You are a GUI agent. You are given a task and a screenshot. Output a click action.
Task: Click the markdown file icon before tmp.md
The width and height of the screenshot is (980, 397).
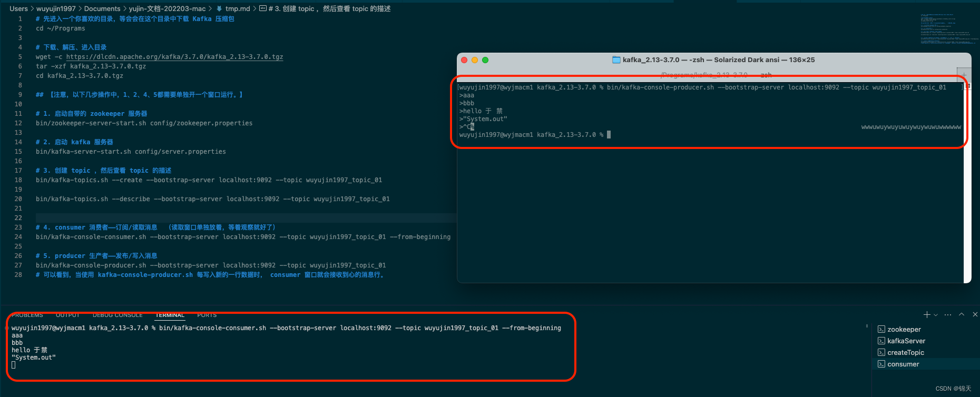219,8
